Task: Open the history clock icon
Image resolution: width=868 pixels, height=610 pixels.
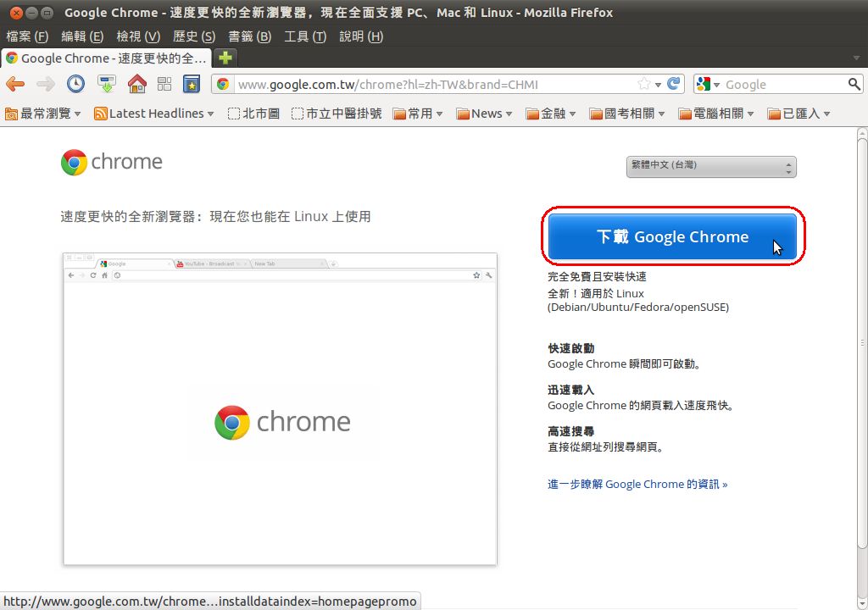Action: pos(75,84)
